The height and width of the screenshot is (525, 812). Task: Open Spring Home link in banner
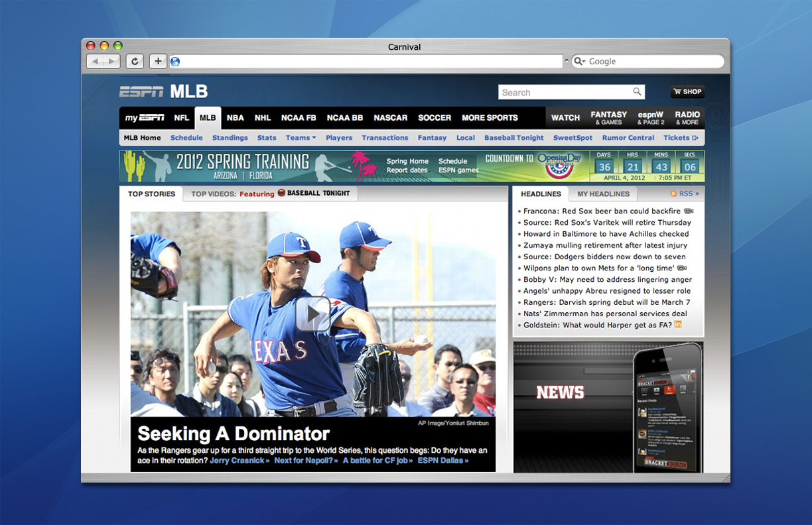point(407,161)
